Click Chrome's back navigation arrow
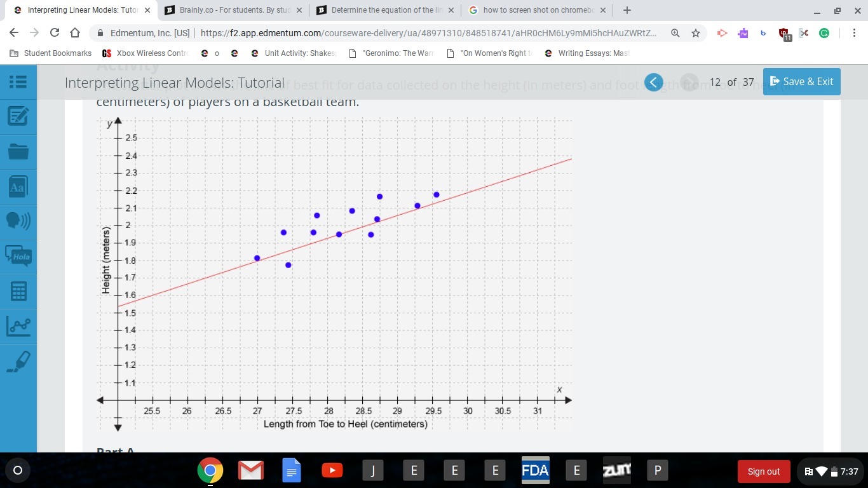 tap(14, 32)
